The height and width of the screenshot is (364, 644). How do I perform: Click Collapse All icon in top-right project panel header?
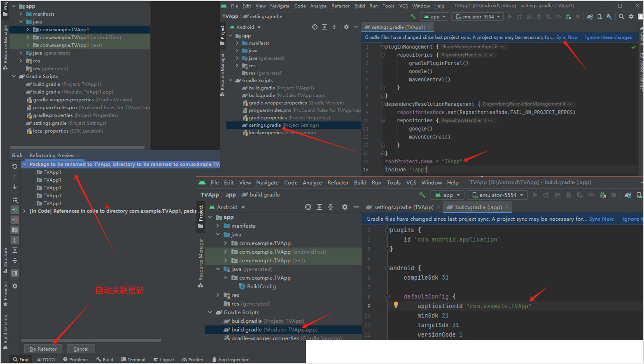(334, 27)
